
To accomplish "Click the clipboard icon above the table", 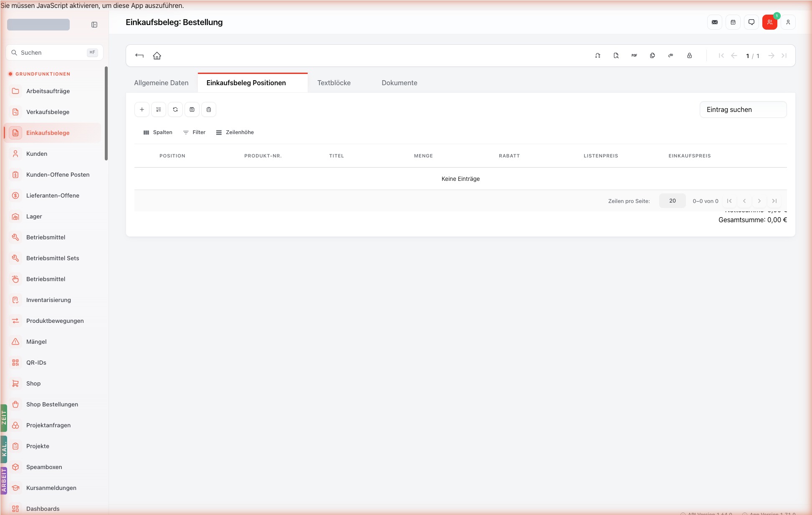I will (x=209, y=109).
